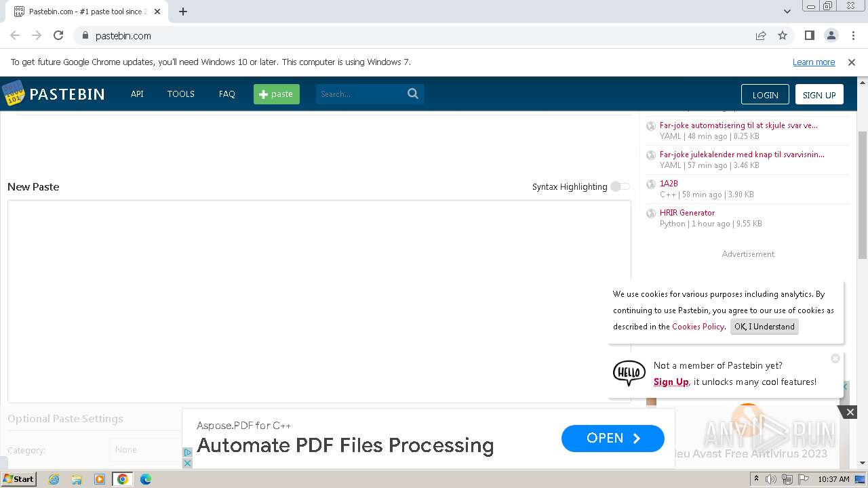The width and height of the screenshot is (868, 488).
Task: Open the Chrome profile avatar
Action: pyautogui.click(x=831, y=35)
